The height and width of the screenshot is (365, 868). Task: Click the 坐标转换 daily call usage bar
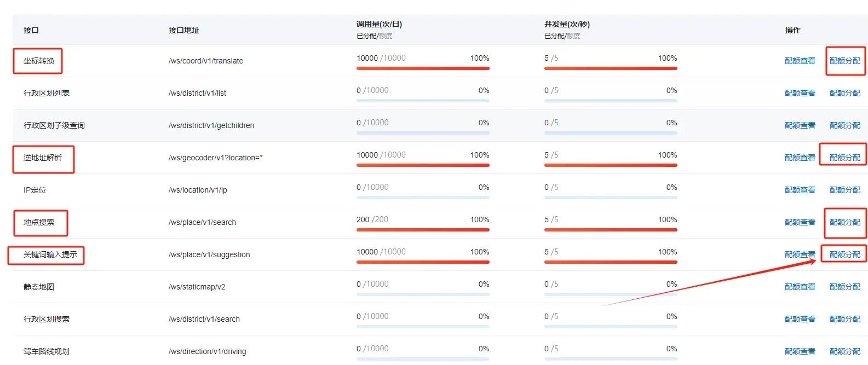pyautogui.click(x=423, y=68)
